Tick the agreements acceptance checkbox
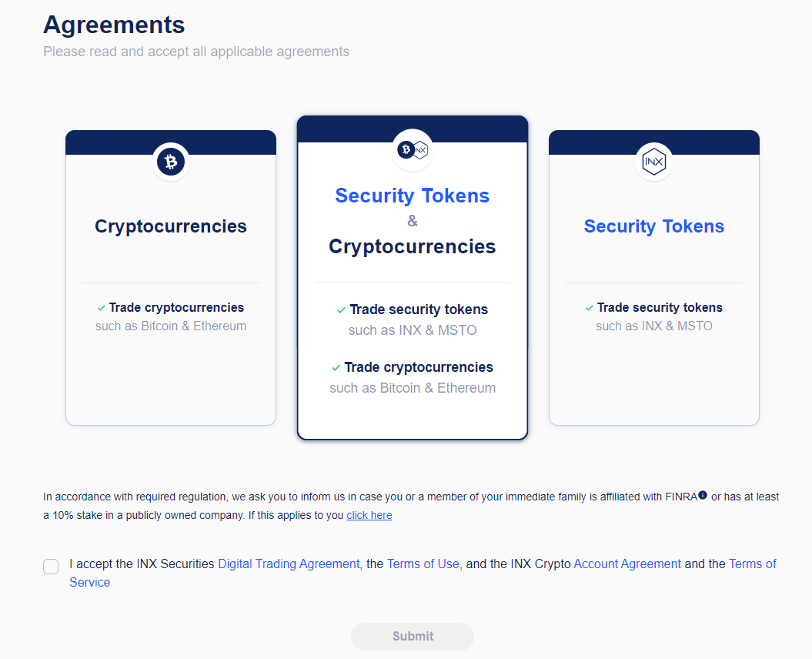Image resolution: width=812 pixels, height=659 pixels. [51, 567]
